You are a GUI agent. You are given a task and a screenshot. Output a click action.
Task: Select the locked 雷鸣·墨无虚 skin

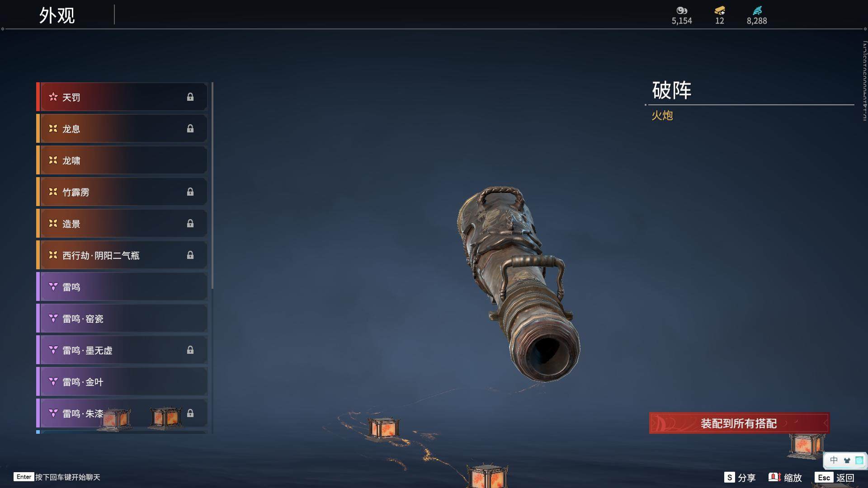122,350
